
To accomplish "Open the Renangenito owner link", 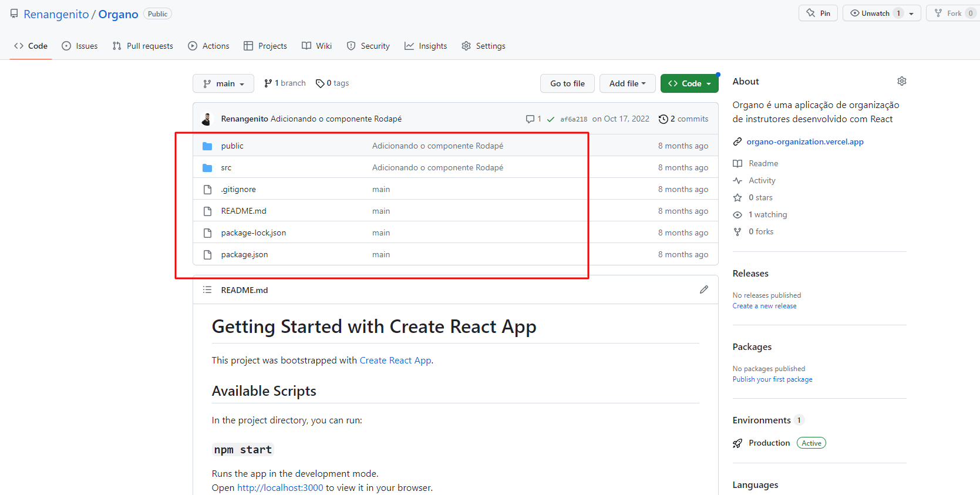I will pos(56,14).
